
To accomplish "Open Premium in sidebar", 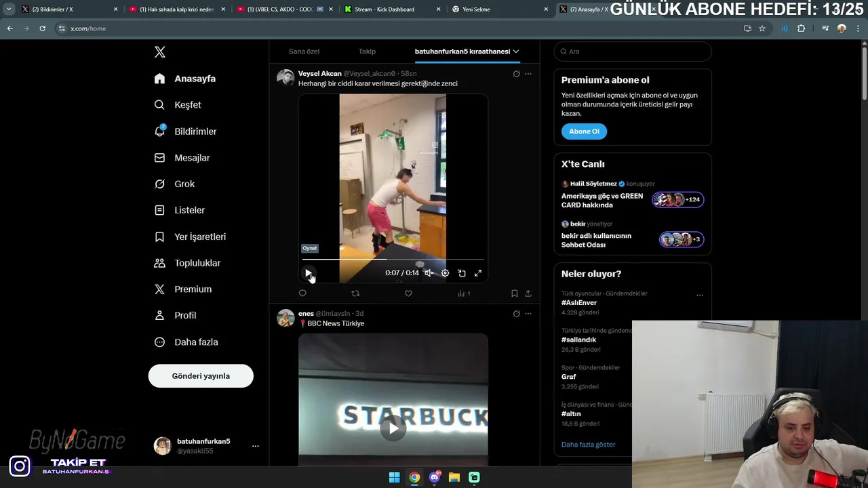I will 183,289.
